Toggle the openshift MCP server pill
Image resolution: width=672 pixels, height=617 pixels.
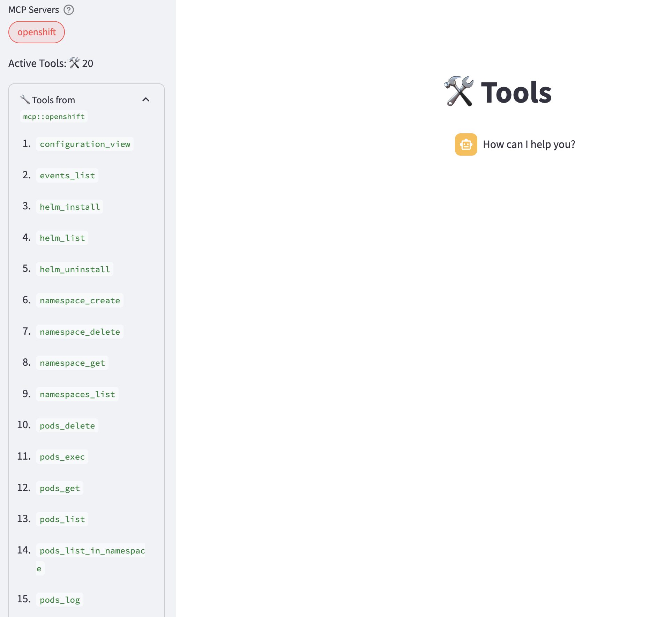click(x=36, y=32)
